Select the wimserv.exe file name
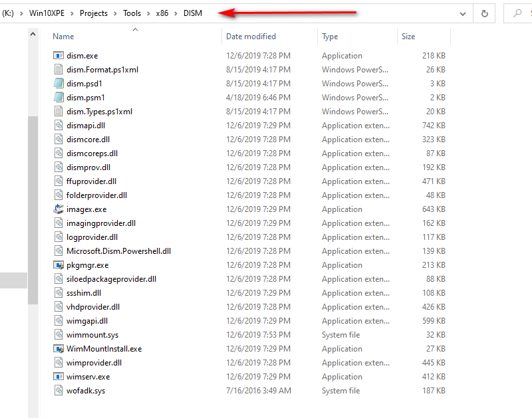This screenshot has height=418, width=532. click(88, 376)
